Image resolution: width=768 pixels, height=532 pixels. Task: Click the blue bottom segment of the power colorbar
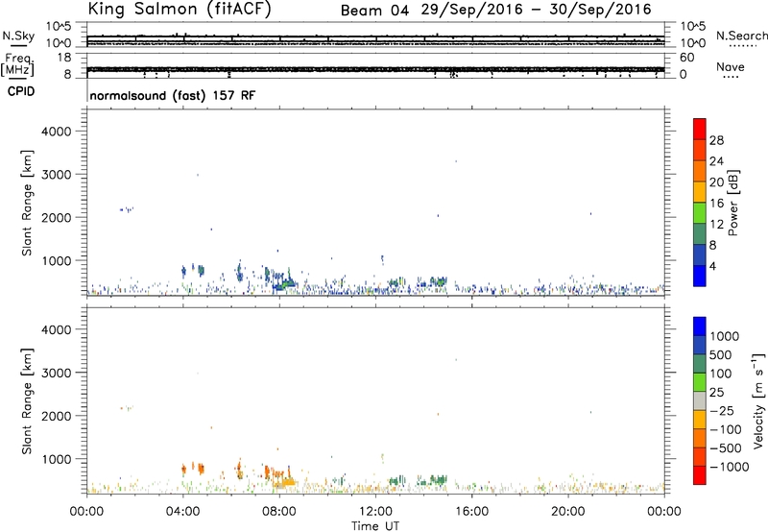[x=700, y=276]
